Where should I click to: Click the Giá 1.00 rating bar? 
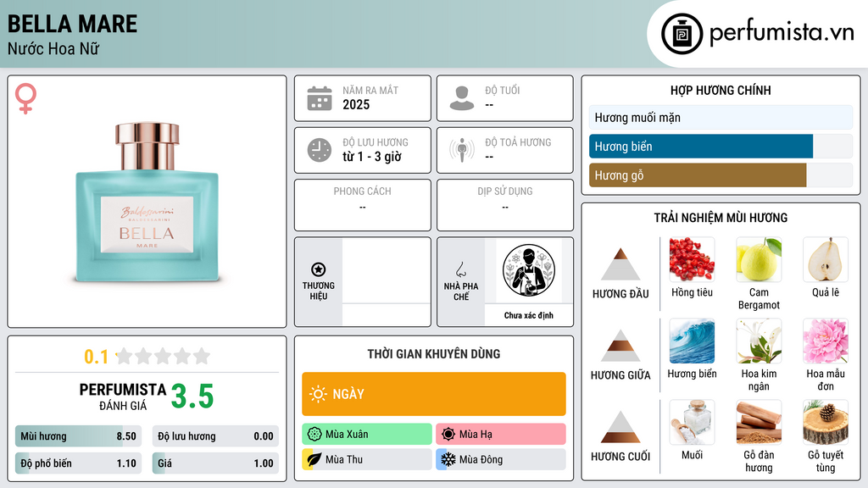click(215, 463)
